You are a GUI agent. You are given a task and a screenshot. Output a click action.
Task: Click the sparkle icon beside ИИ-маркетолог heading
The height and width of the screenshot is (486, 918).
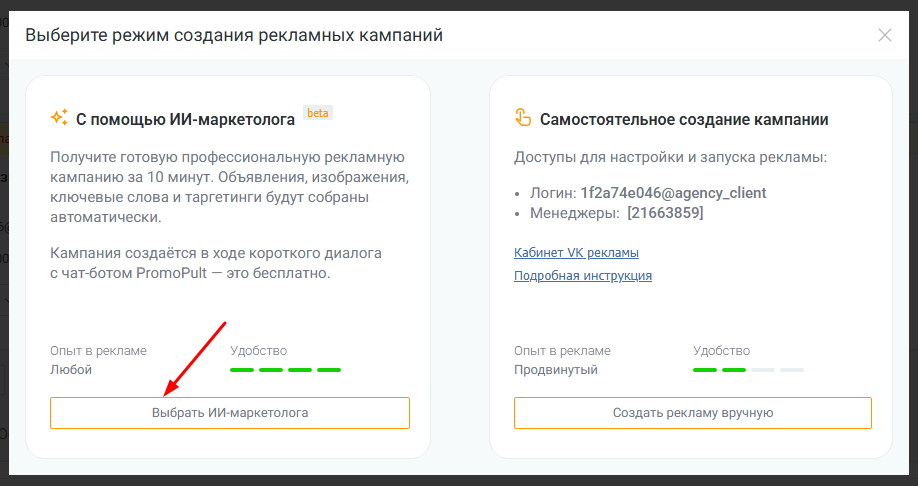coord(59,118)
